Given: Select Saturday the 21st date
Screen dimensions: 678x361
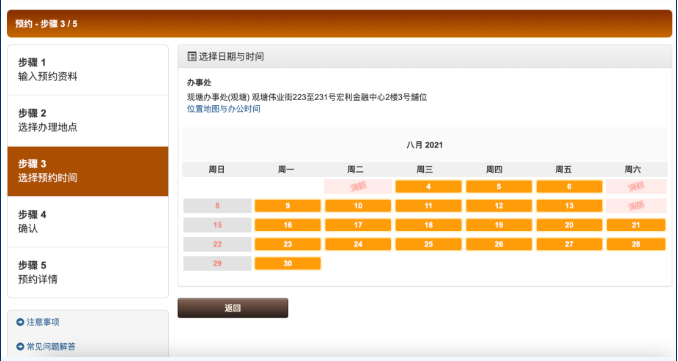Looking at the screenshot, I should pyautogui.click(x=636, y=225).
